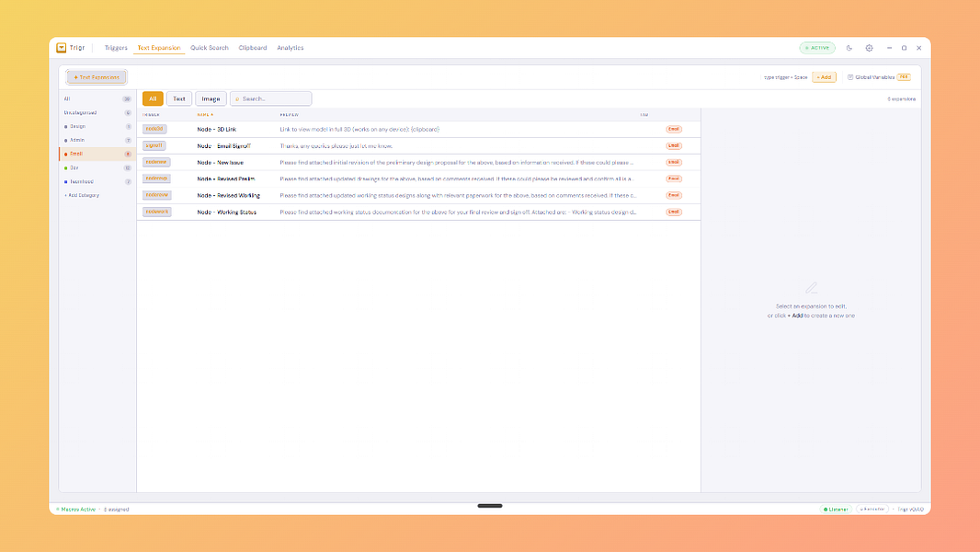Click the node3d trigger chip
This screenshot has height=552, width=980.
pyautogui.click(x=154, y=130)
